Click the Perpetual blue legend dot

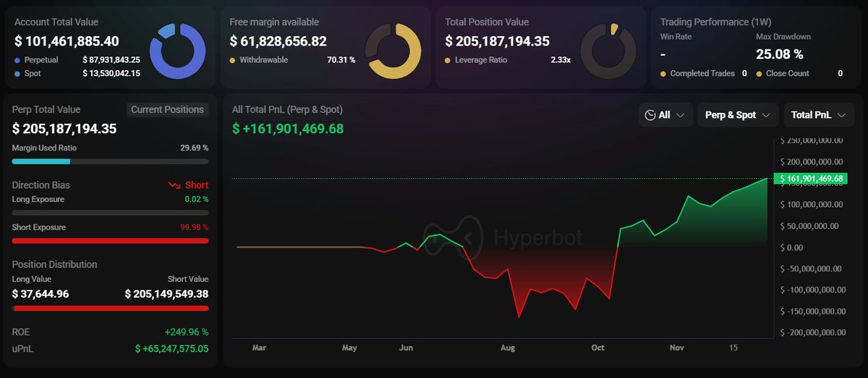[17, 60]
